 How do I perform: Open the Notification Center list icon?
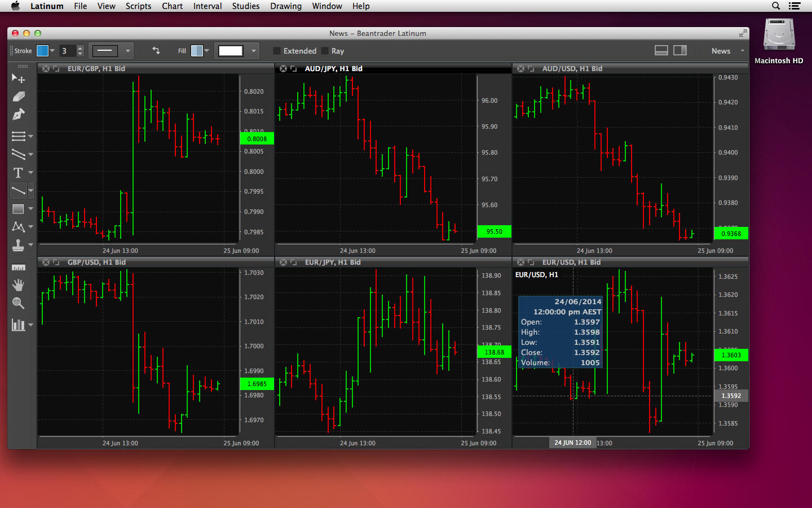(795, 6)
